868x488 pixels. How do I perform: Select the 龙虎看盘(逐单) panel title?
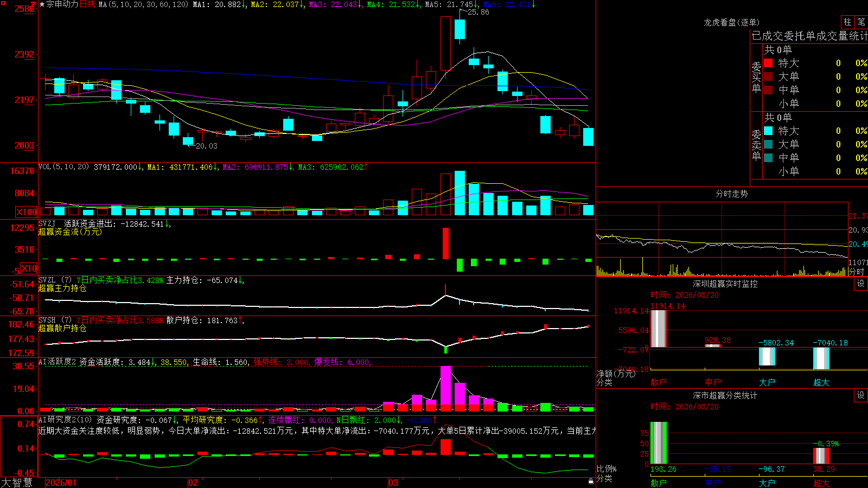click(731, 22)
